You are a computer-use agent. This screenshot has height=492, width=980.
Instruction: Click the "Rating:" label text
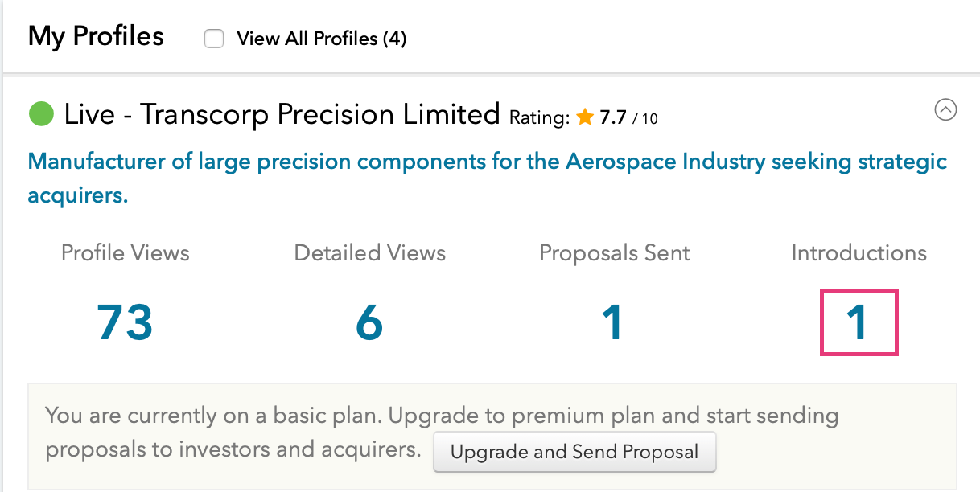[x=540, y=118]
